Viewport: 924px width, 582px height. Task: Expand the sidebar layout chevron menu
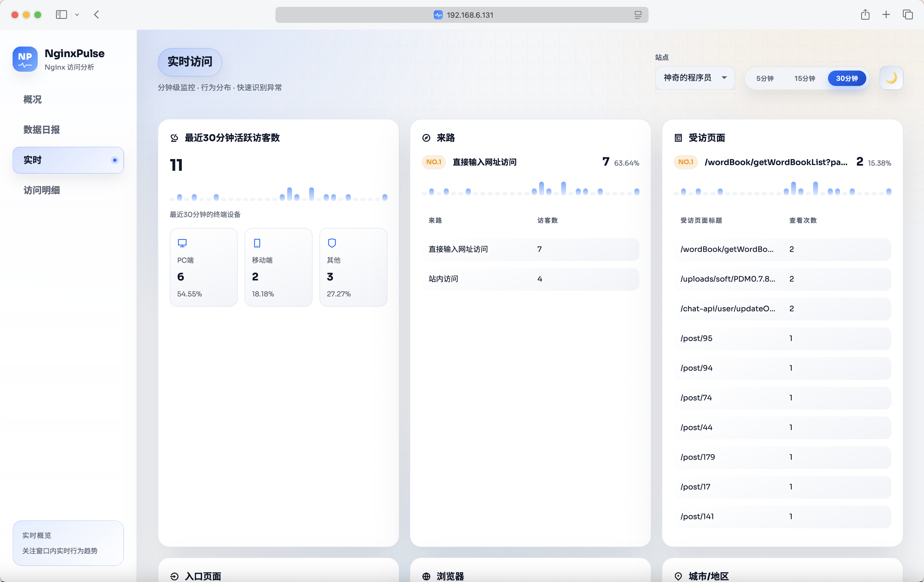pos(77,15)
